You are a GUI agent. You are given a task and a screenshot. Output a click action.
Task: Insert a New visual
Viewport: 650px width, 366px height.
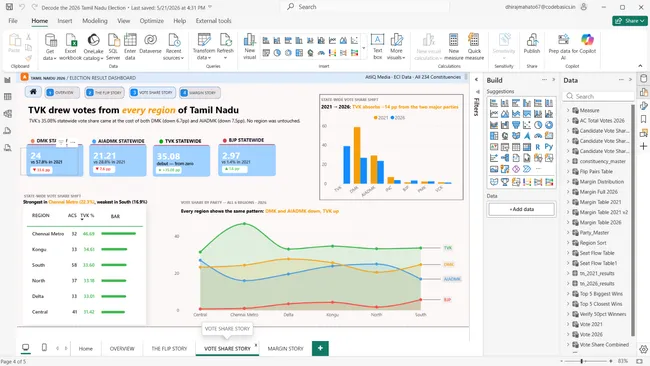point(250,47)
